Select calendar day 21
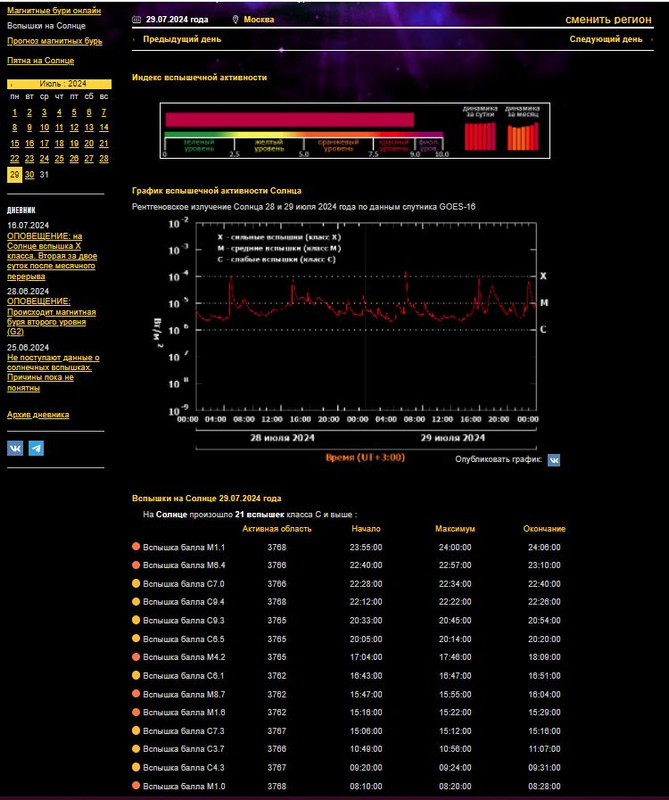Image resolution: width=669 pixels, height=800 pixels. pos(104,143)
